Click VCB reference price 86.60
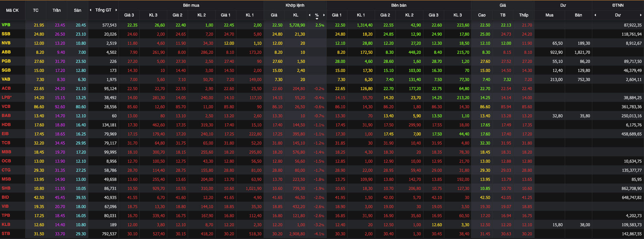This screenshot has height=239, width=644. point(39,107)
